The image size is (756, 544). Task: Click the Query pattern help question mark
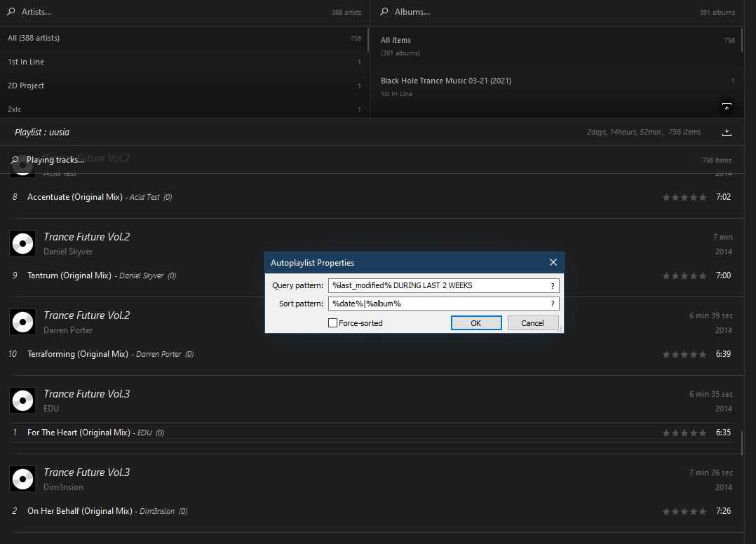click(x=553, y=286)
